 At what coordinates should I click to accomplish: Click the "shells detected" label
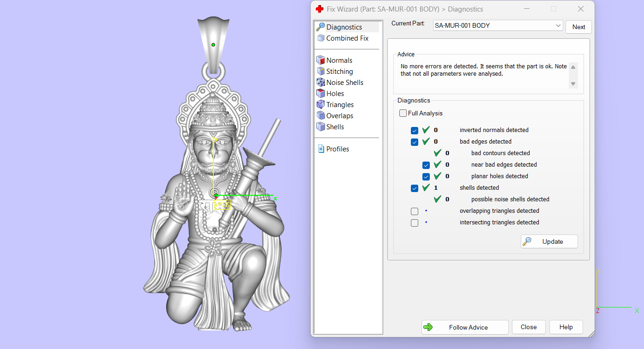point(479,188)
